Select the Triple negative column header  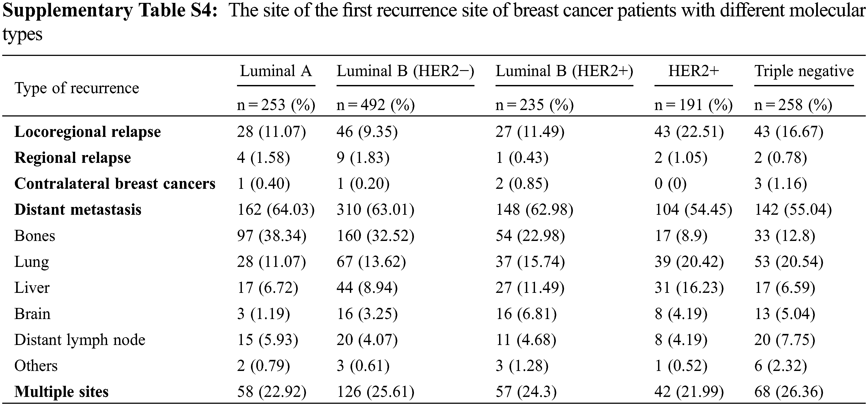804,71
